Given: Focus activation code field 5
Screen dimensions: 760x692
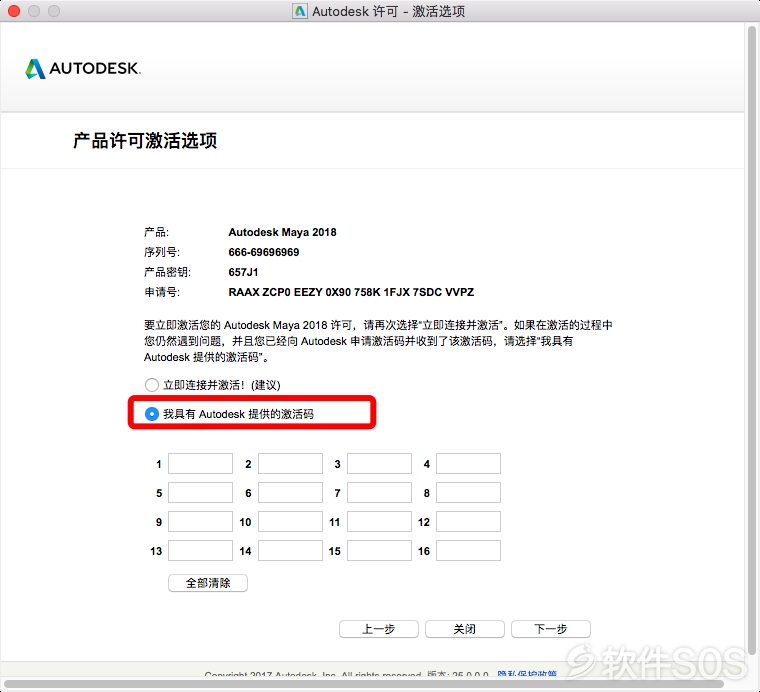Looking at the screenshot, I should (x=200, y=493).
